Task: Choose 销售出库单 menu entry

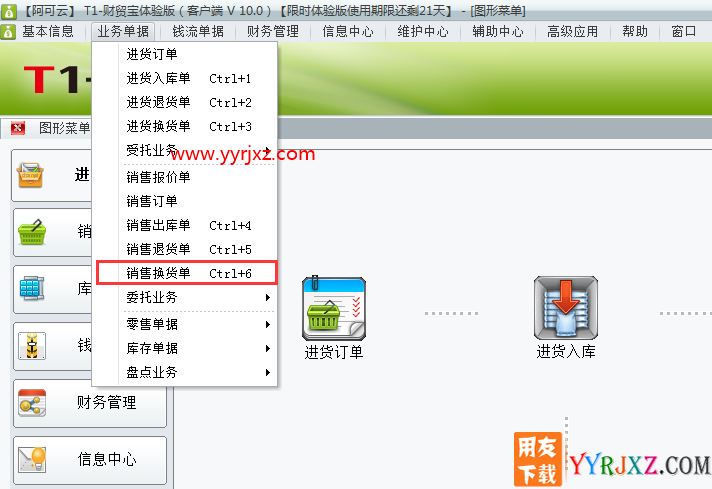Action: coord(186,225)
